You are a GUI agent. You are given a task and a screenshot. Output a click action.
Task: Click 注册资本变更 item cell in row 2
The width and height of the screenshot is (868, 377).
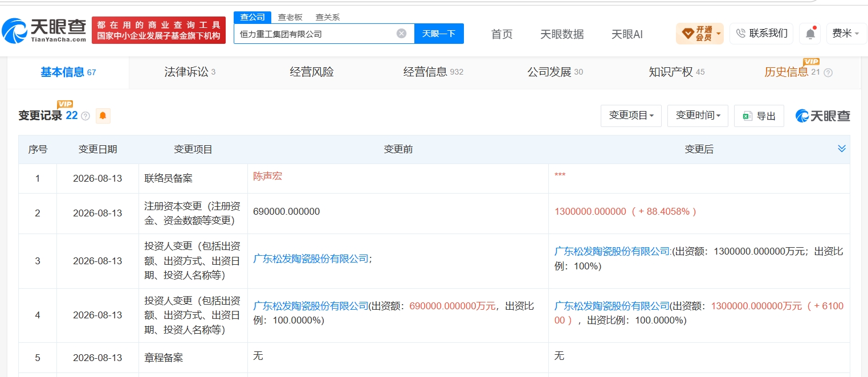pos(193,213)
